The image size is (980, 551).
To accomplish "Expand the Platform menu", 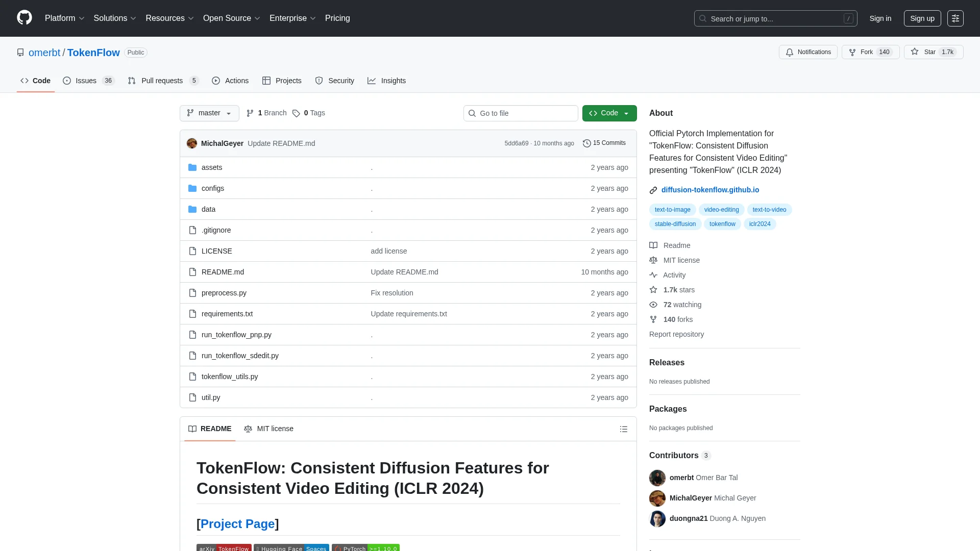I will tap(64, 18).
